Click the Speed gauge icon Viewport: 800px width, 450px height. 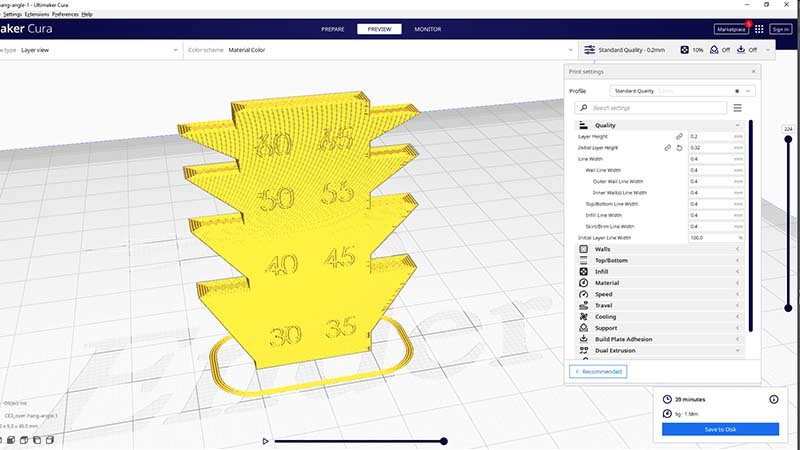point(584,294)
